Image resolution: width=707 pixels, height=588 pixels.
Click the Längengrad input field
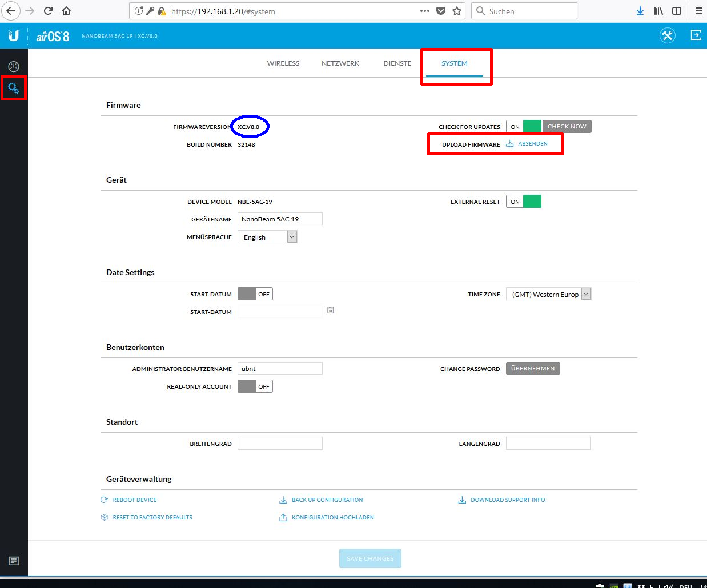(548, 444)
